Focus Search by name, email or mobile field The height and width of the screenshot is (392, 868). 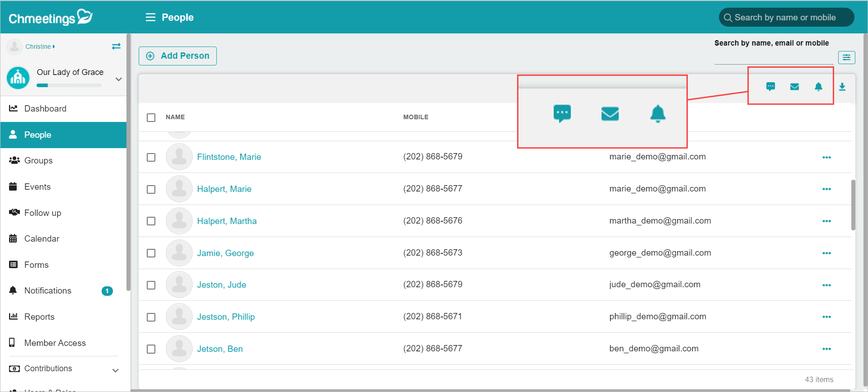[x=774, y=57]
